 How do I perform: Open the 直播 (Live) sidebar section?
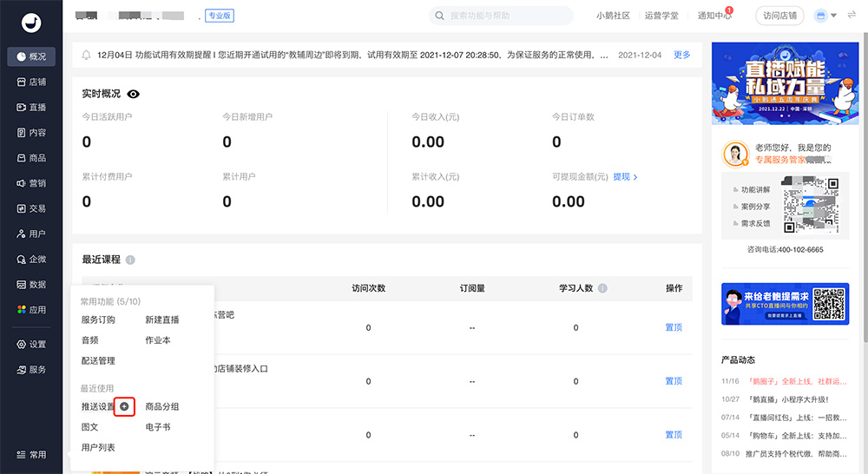click(31, 108)
